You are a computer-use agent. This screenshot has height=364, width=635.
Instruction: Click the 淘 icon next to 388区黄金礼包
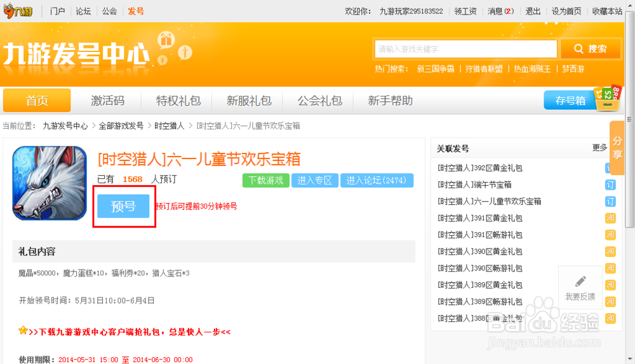tap(610, 318)
